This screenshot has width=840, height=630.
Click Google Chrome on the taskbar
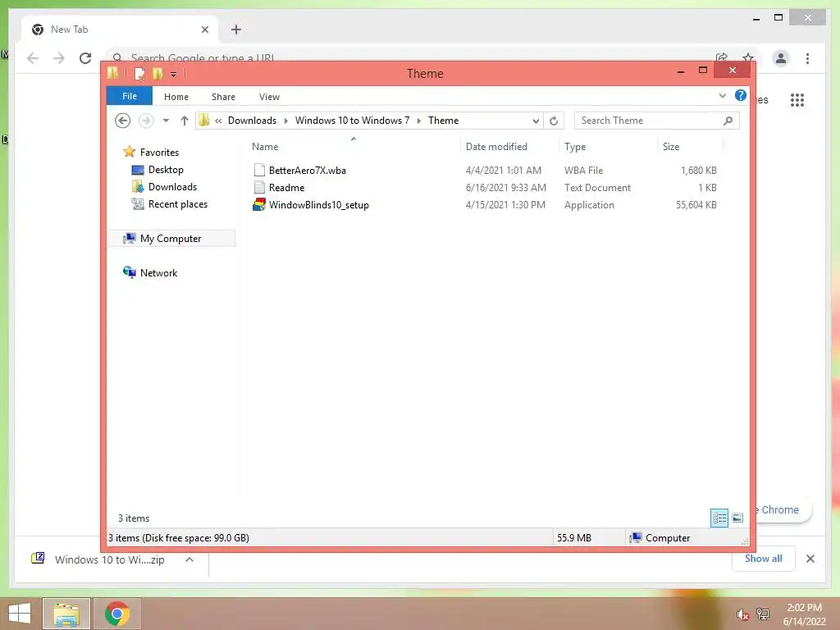[117, 614]
